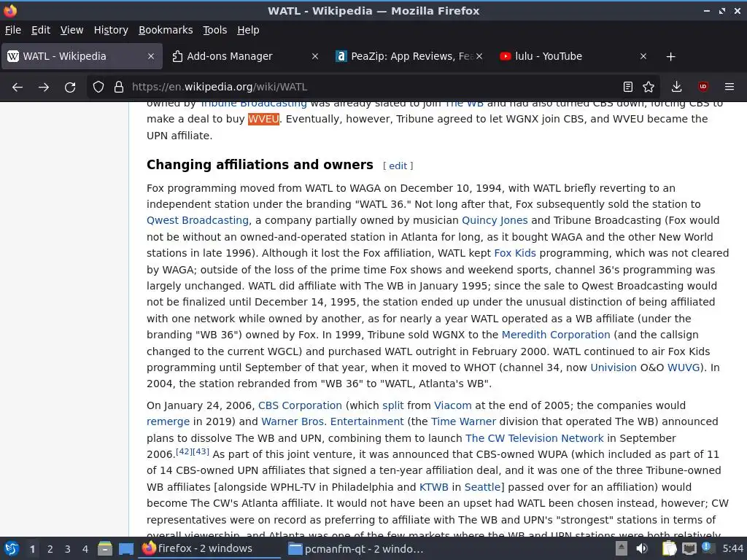Jump to citation reference [42]

pyautogui.click(x=184, y=451)
